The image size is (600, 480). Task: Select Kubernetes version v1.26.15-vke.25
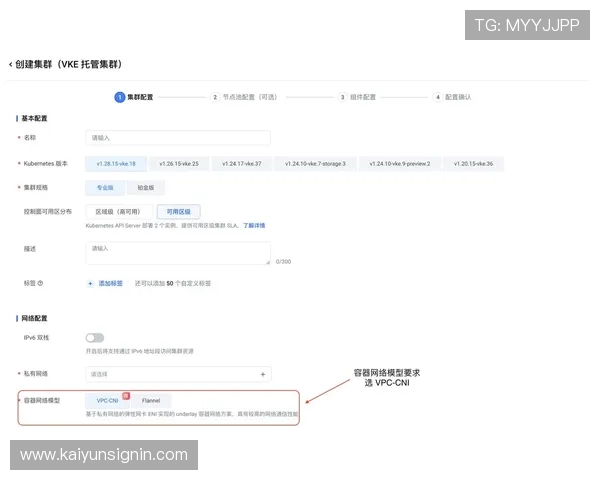pos(179,164)
